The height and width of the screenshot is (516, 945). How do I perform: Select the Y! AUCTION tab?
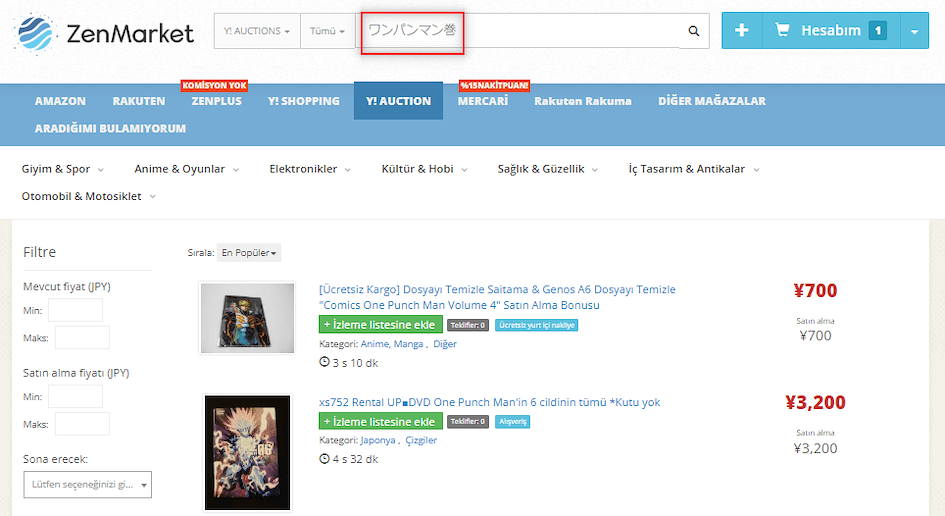398,101
